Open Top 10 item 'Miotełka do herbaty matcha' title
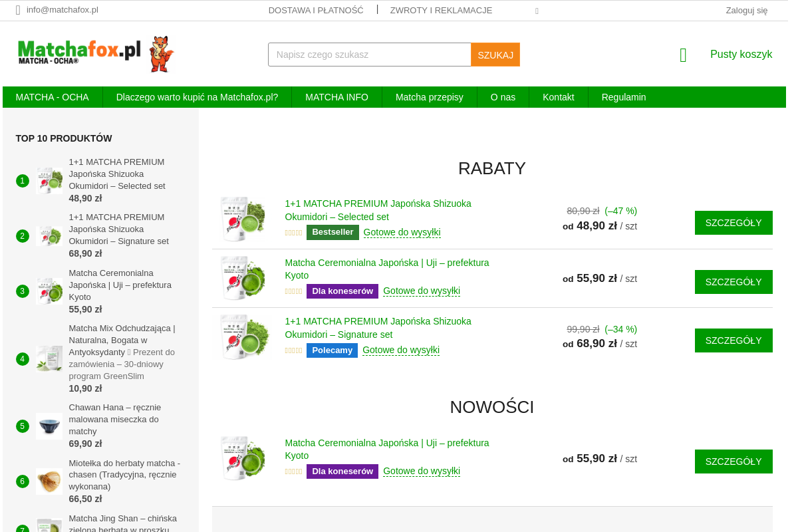 click(x=124, y=475)
